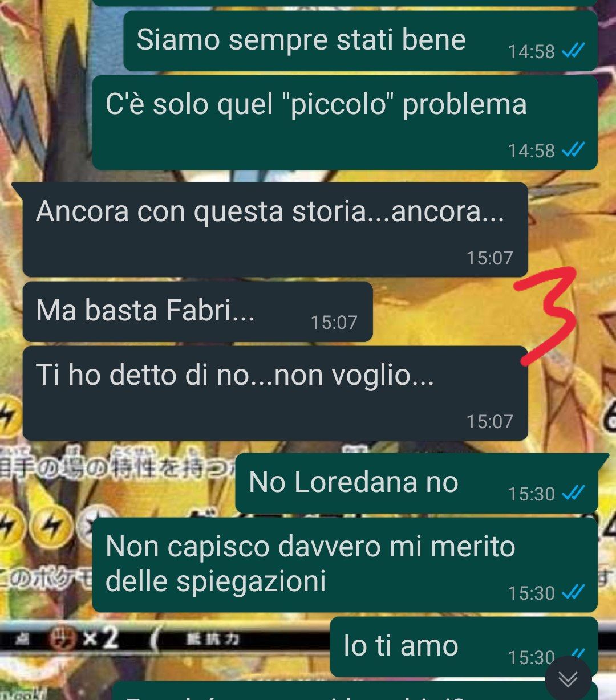
Task: Select message "Ti ho detto di no...non voglio..."
Action: click(275, 393)
